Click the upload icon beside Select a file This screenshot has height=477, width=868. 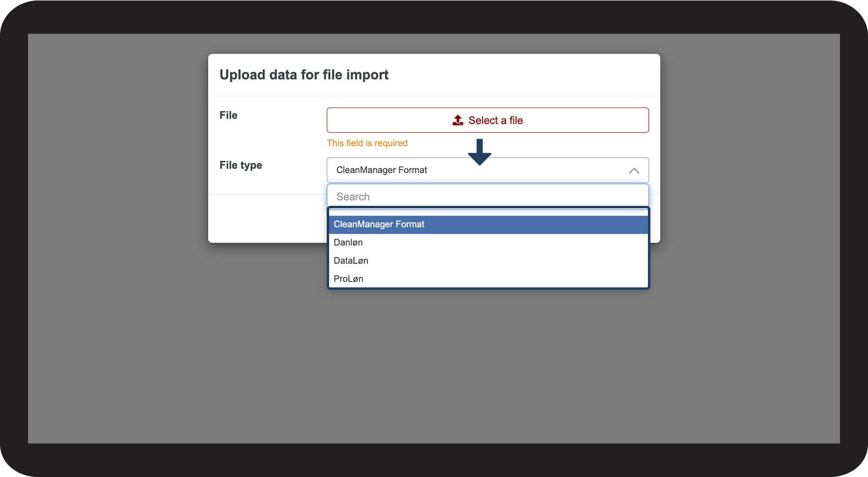pyautogui.click(x=458, y=120)
